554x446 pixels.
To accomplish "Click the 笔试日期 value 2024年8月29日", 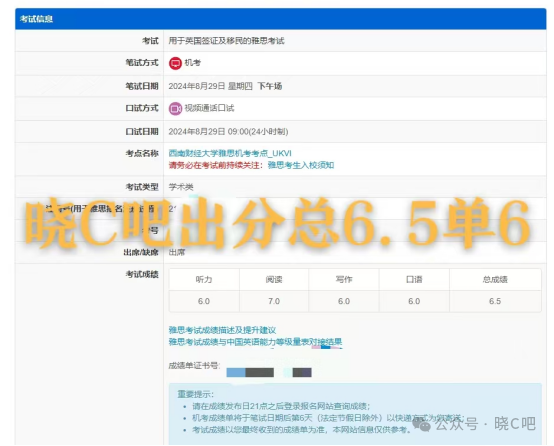I will click(x=197, y=86).
